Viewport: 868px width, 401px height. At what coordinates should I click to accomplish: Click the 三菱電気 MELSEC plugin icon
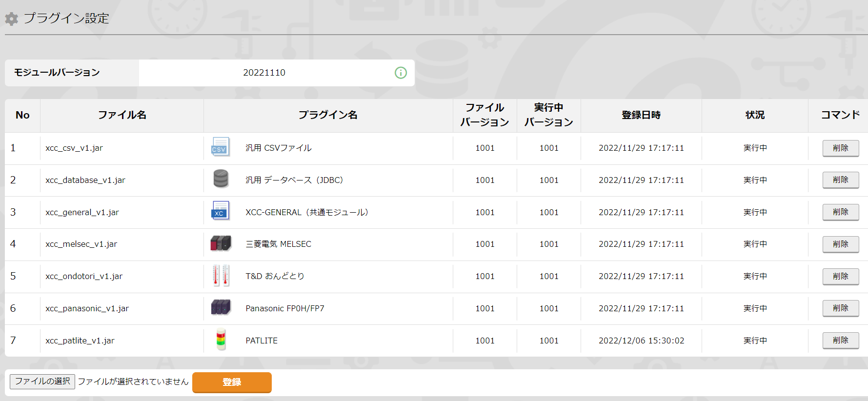coord(221,243)
